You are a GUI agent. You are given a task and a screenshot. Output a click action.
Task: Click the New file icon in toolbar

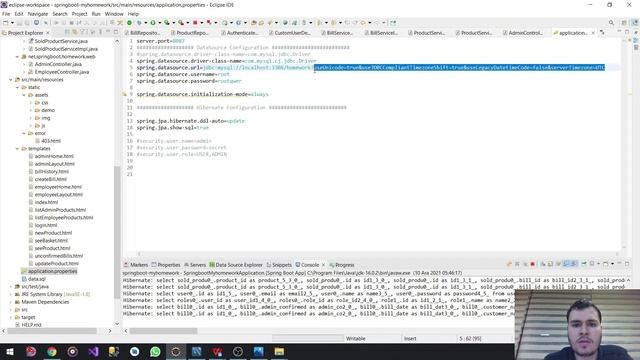tap(6, 23)
